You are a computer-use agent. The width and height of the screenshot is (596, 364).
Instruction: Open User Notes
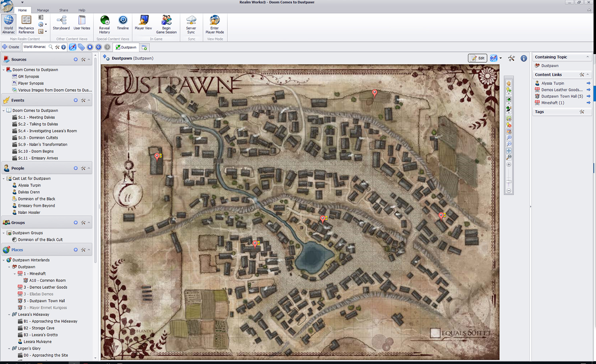(x=82, y=23)
